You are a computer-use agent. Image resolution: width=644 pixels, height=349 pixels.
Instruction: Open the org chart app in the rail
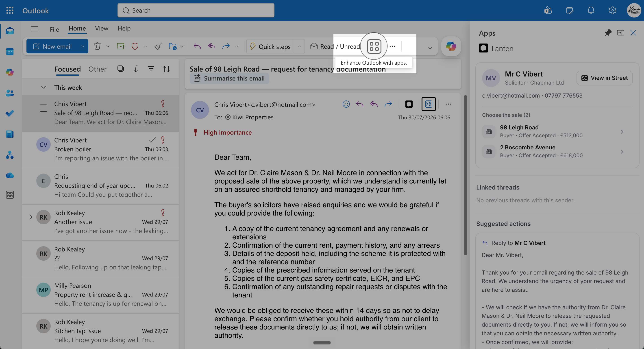click(x=10, y=155)
